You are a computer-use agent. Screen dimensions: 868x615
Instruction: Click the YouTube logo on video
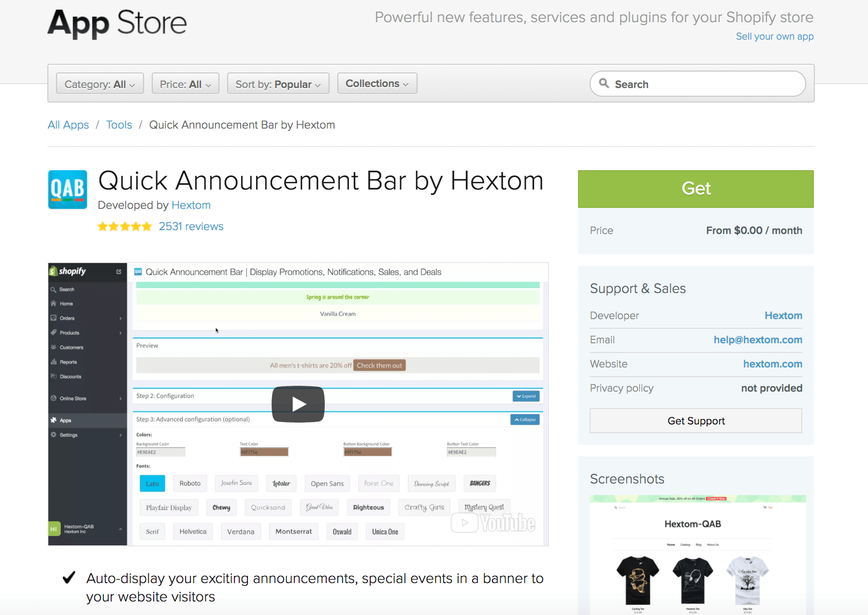(x=493, y=523)
